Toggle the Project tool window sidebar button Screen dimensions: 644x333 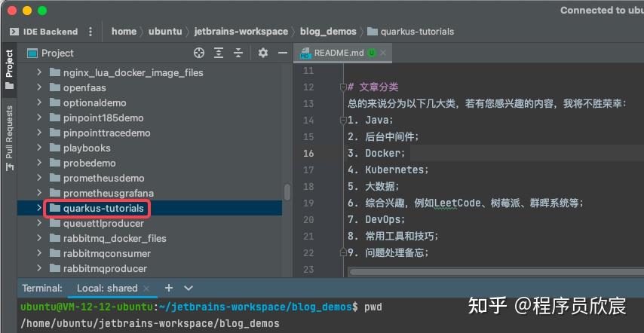(9, 68)
